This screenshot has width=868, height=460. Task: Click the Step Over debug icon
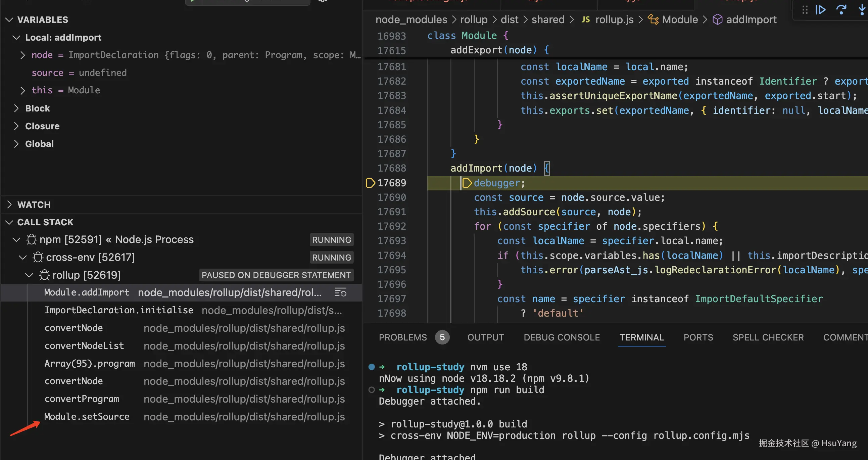tap(841, 10)
